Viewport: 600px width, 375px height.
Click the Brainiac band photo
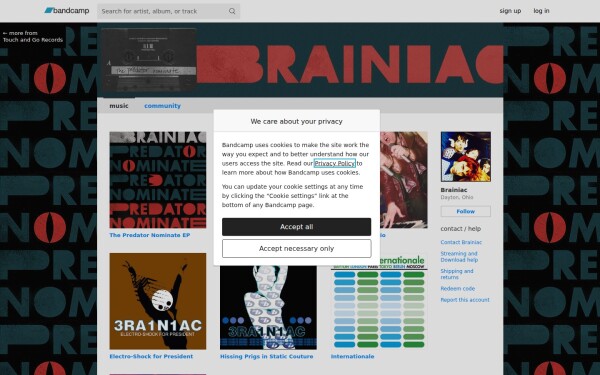pos(466,157)
